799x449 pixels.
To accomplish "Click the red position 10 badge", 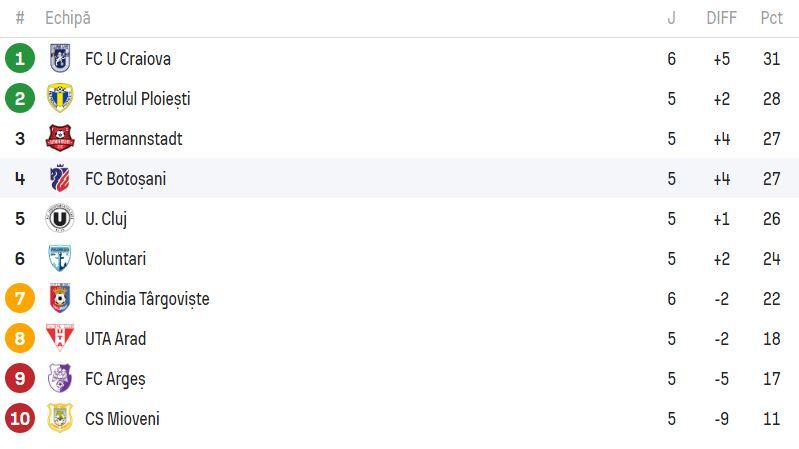I will click(20, 419).
